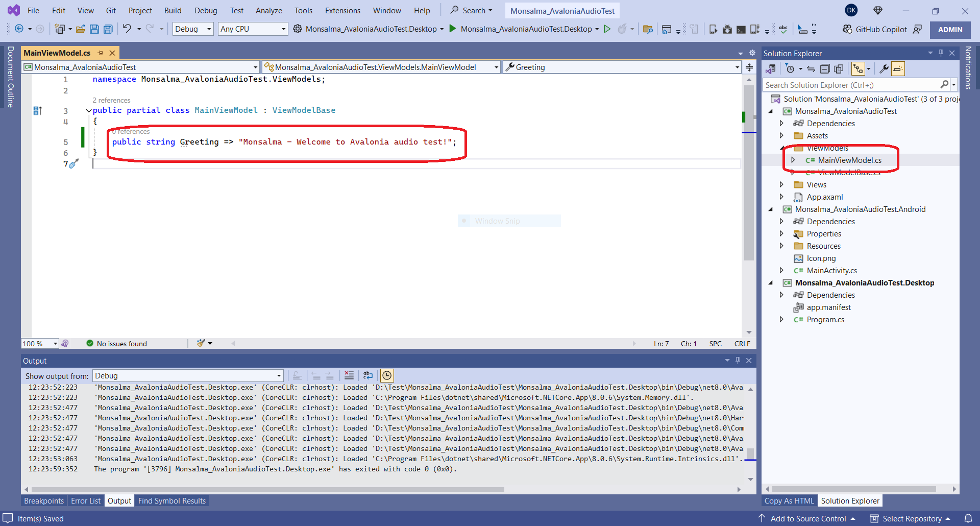Collapse the Monsalma_AvaloniaAudioTest.Android project node

click(771, 209)
